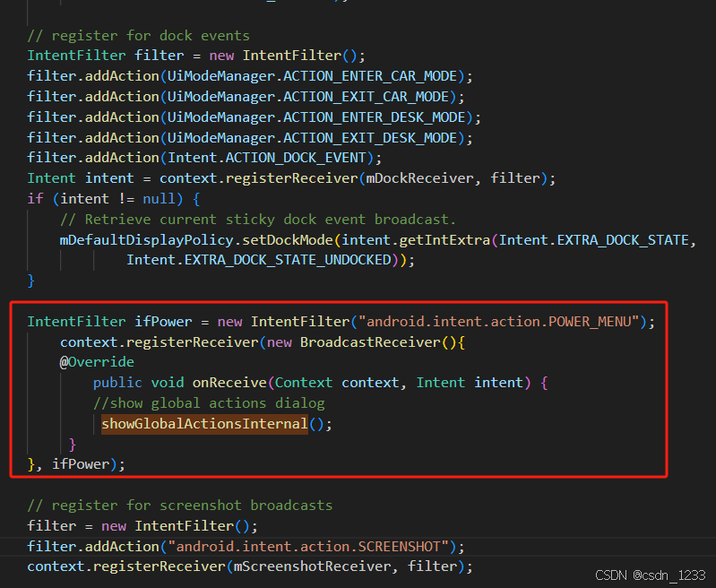This screenshot has height=588, width=716.
Task: Click Intent.EXTRA_DOCK_STATE_UNDOCKED constant
Action: [259, 260]
